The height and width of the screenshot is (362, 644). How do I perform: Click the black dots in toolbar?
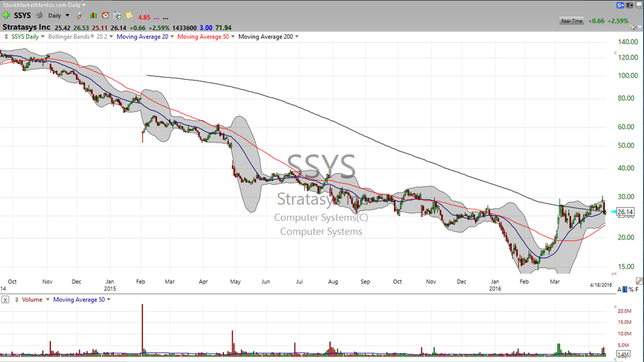click(x=166, y=17)
